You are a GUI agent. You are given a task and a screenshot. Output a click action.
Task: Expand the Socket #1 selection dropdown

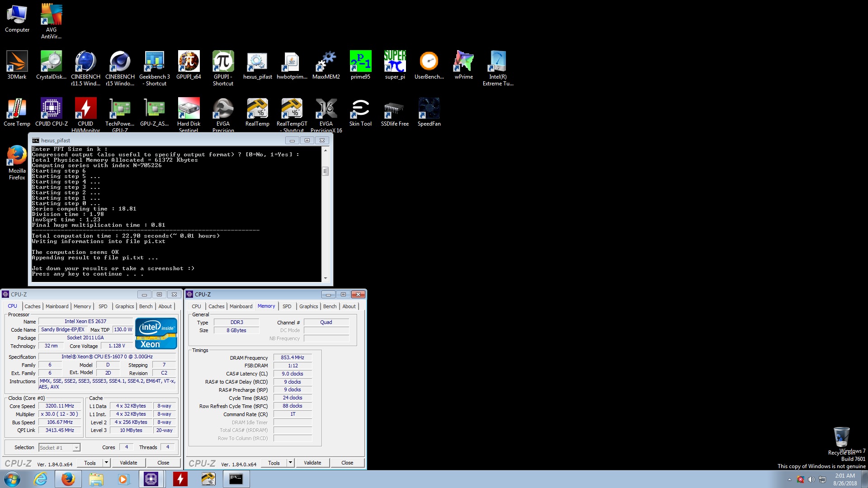(x=76, y=448)
